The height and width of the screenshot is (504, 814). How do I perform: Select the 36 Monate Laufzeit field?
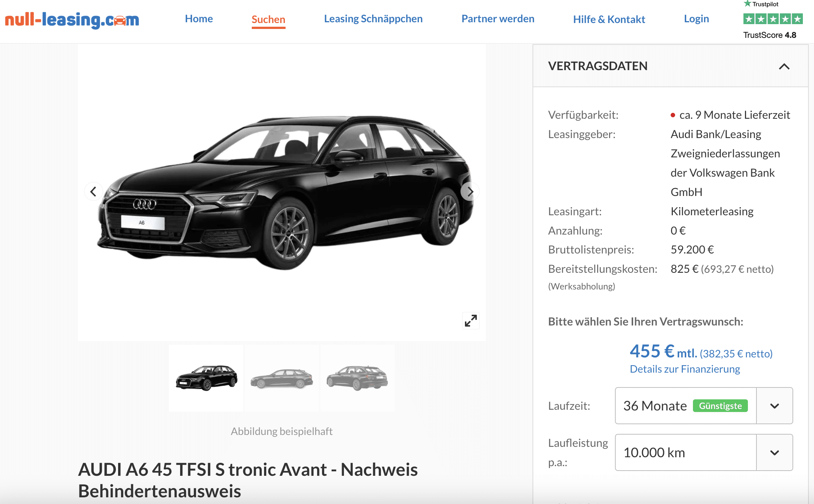686,406
